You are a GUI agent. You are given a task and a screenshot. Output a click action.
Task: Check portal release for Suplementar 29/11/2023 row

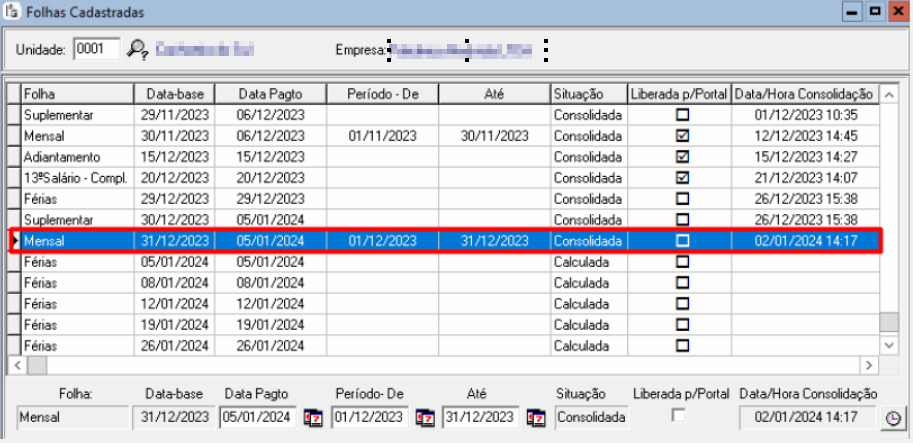[x=683, y=114]
